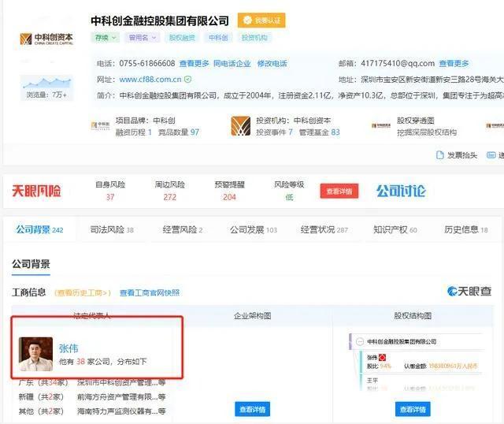Screen dimensions: 504x424
Task: Click the 中科创资本 company logo
Action: [x=47, y=39]
